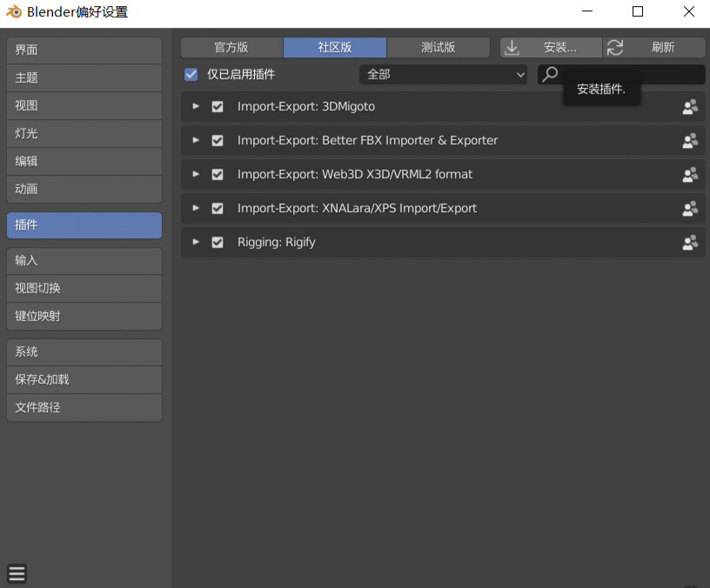Disable the Rigify add-on checkbox
The image size is (710, 588).
pyautogui.click(x=218, y=243)
